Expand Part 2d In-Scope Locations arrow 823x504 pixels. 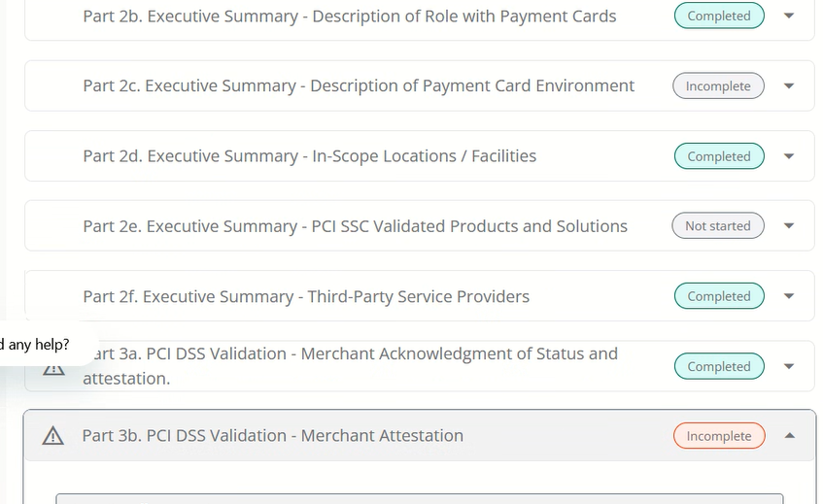[x=788, y=156]
